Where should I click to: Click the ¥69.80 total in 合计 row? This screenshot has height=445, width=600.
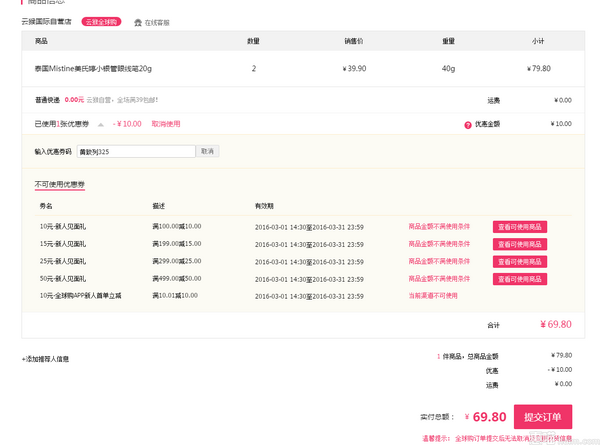pos(556,324)
